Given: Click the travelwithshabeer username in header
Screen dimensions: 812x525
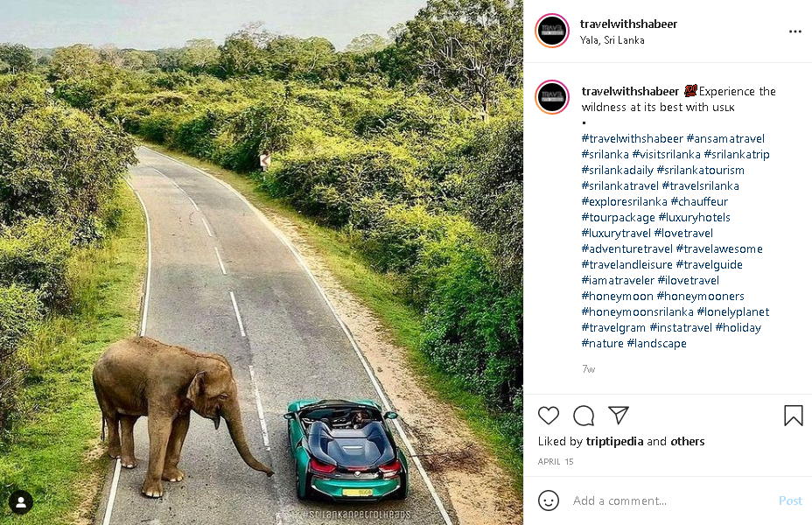Looking at the screenshot, I should (x=628, y=24).
